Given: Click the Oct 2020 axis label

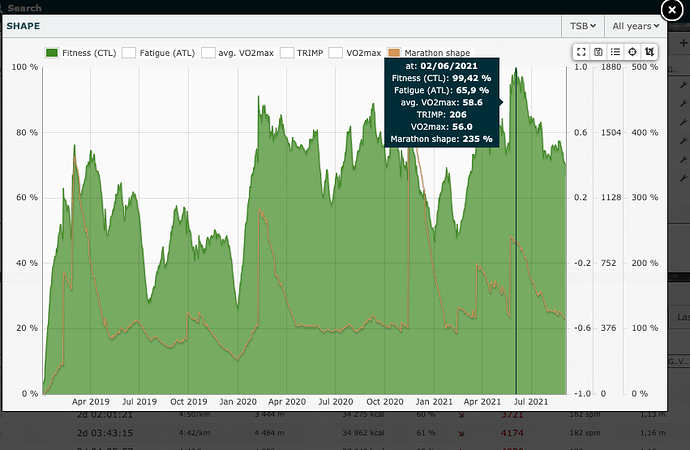Looking at the screenshot, I should [385, 402].
